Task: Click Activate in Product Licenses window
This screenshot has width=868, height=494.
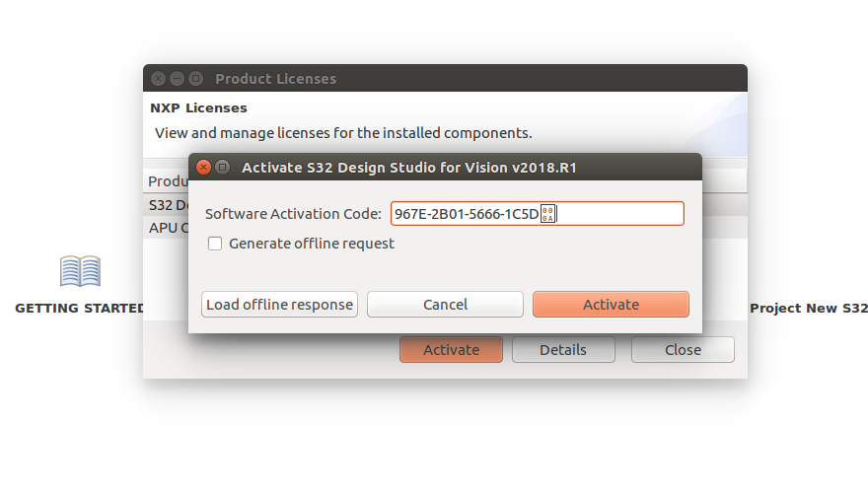Action: [451, 350]
